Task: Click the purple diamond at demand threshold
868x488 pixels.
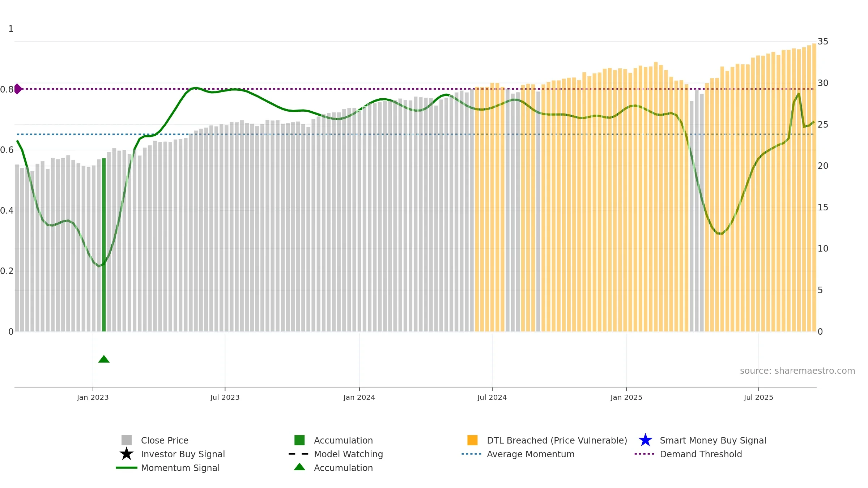Action: click(x=17, y=89)
